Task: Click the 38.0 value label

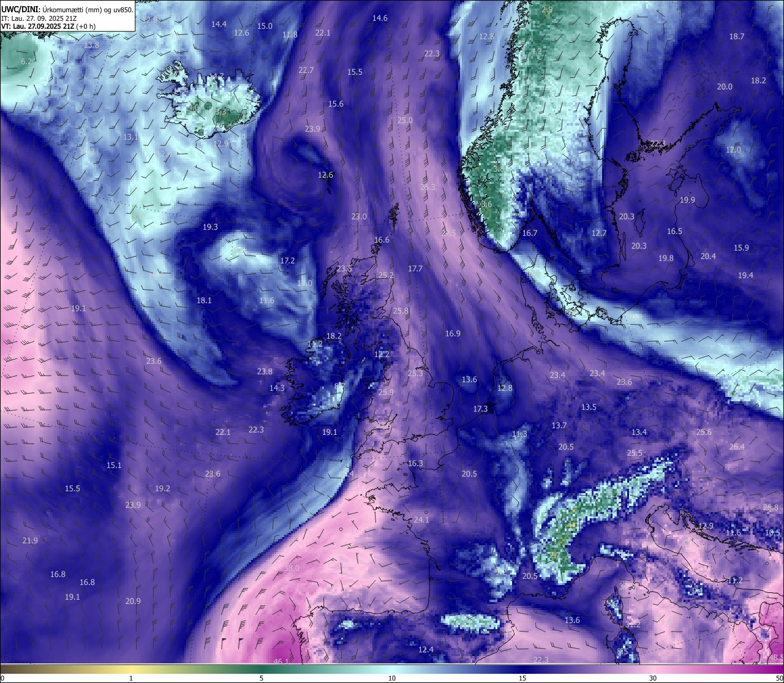Action: coord(292,568)
